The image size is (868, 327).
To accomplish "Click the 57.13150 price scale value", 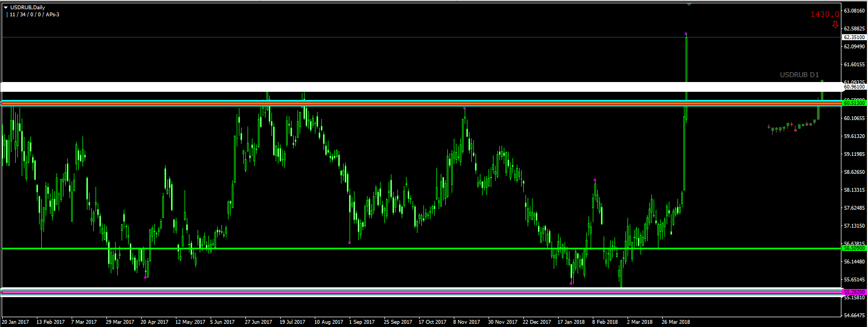I will point(854,226).
